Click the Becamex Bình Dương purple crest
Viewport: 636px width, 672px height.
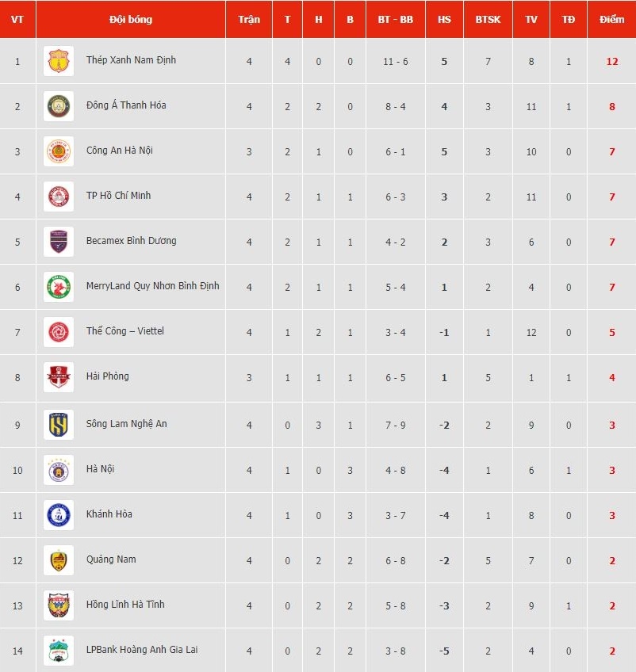tap(59, 242)
